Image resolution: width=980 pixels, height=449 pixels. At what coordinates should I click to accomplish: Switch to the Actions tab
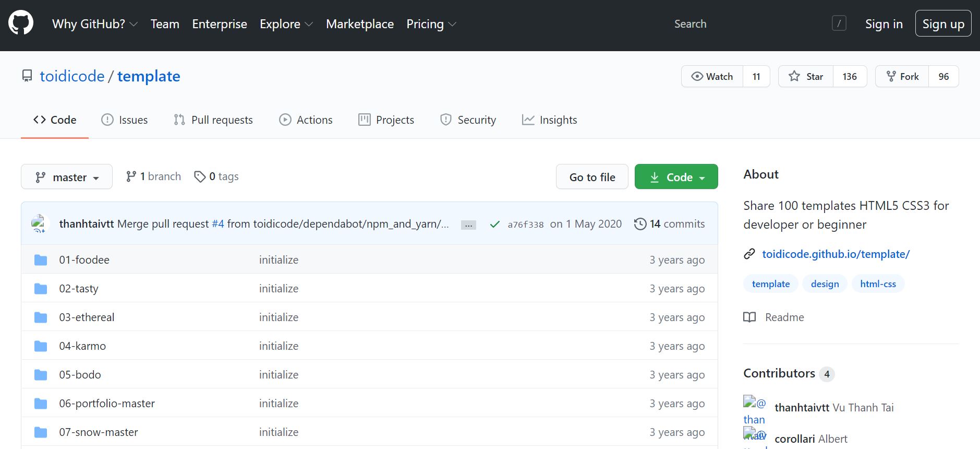306,120
